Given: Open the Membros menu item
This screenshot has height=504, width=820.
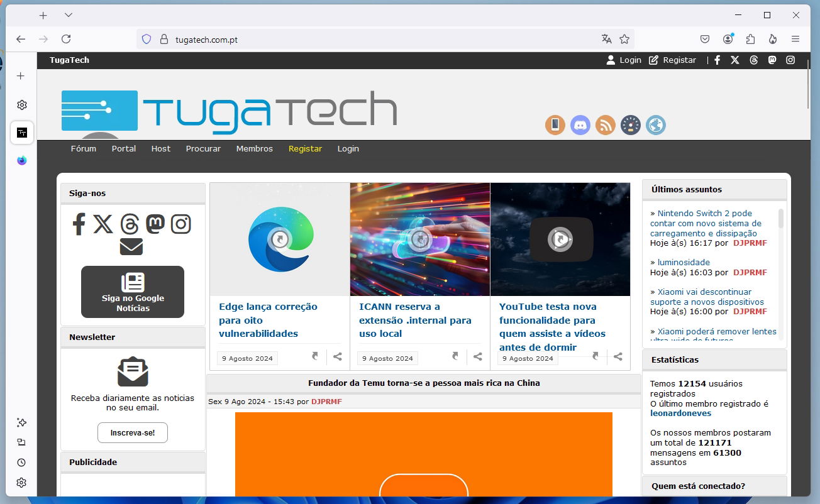Looking at the screenshot, I should pos(255,149).
